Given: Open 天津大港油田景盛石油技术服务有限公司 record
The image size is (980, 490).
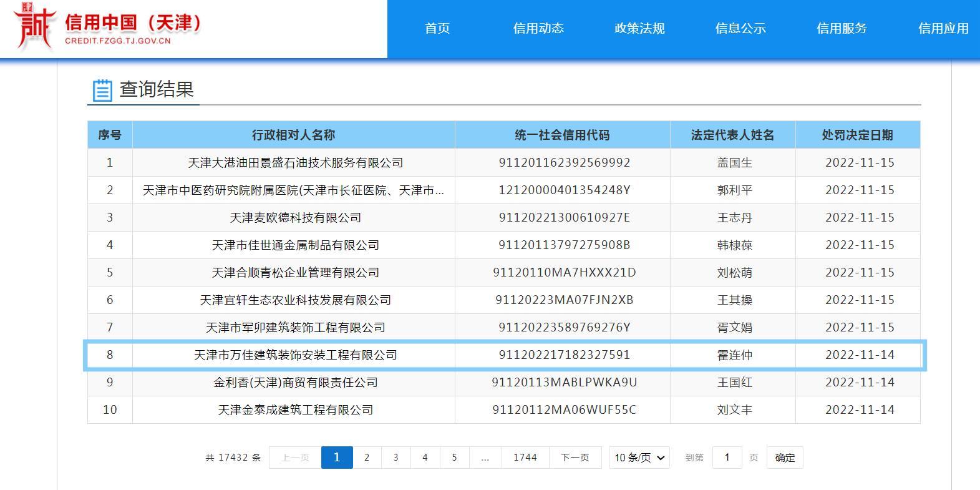Looking at the screenshot, I should pos(296,163).
